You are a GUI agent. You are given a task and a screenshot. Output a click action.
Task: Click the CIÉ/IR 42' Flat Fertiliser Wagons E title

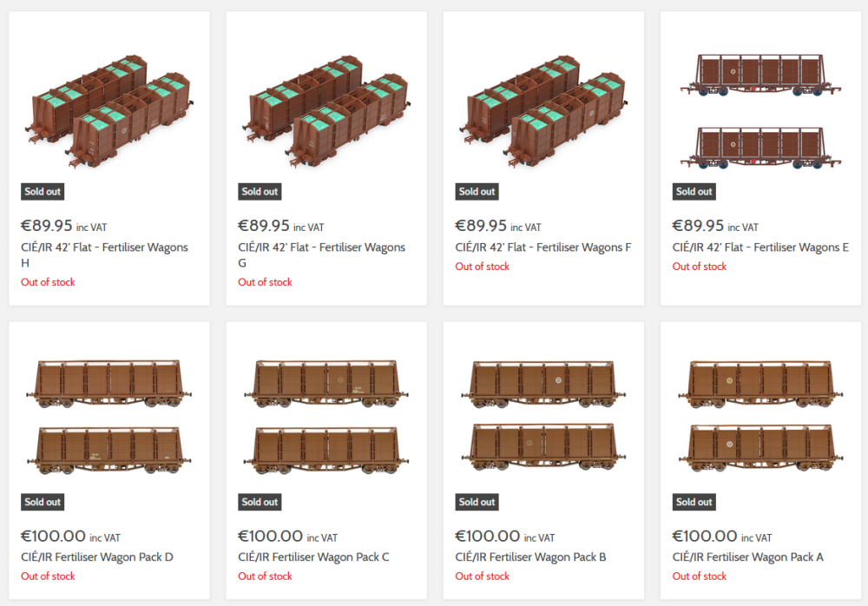click(760, 247)
